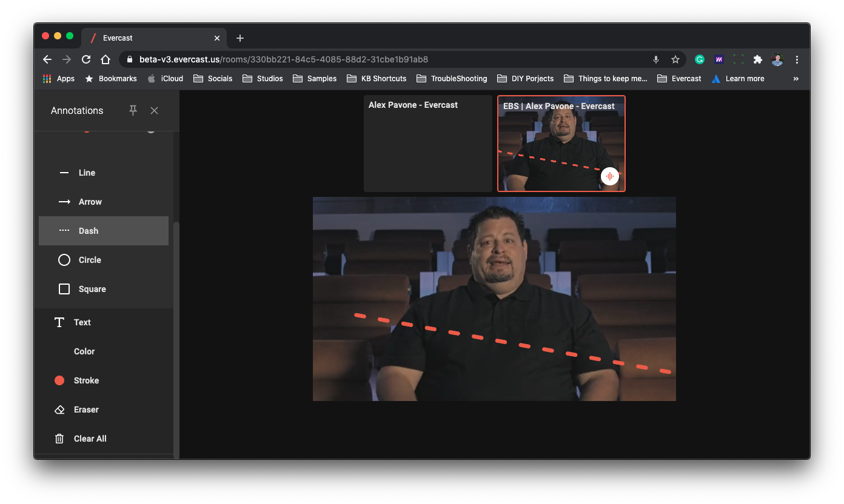Select the Square shape tool
The image size is (844, 504).
(x=104, y=289)
